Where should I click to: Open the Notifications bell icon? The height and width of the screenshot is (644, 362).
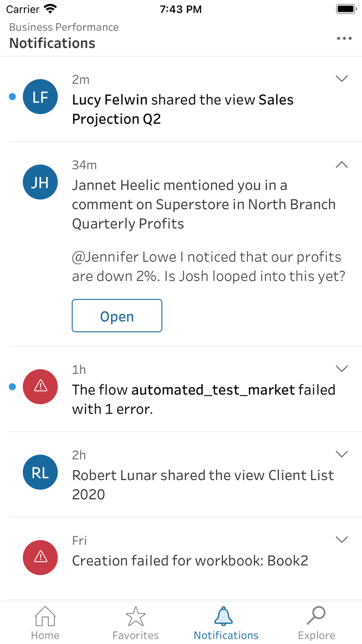tap(224, 616)
